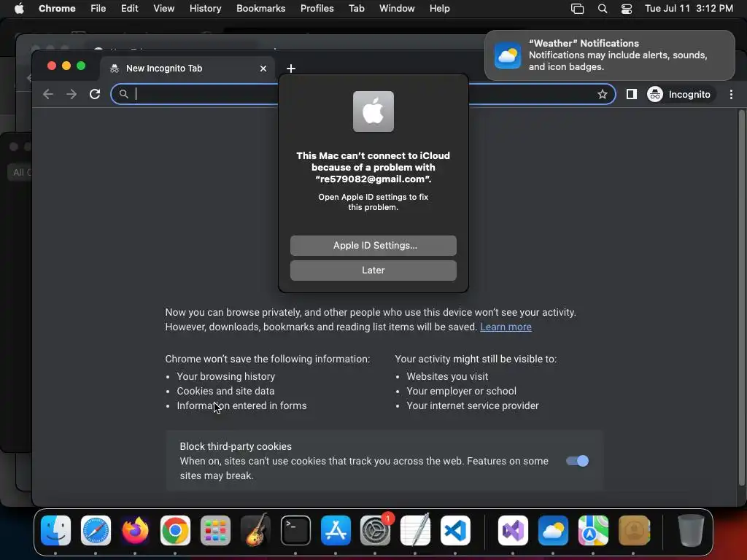747x560 pixels.
Task: Open Finder from the dock
Action: (x=55, y=530)
